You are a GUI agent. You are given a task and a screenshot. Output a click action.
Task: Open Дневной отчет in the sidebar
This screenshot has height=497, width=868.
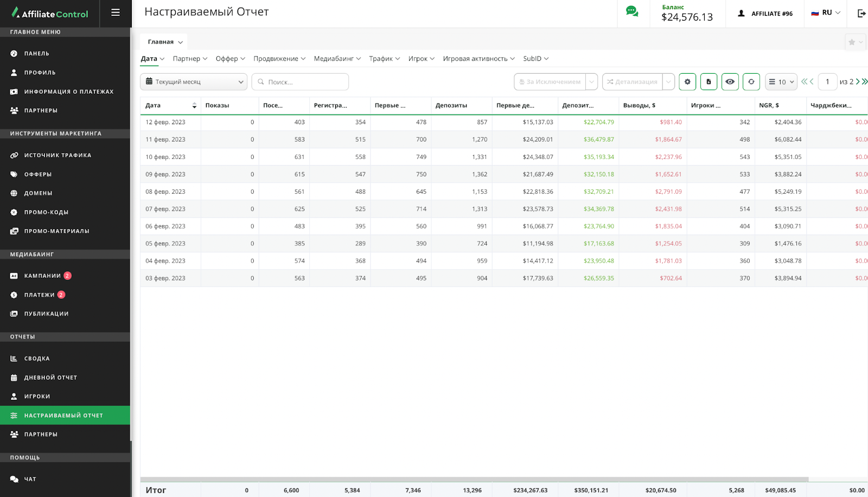tap(50, 378)
